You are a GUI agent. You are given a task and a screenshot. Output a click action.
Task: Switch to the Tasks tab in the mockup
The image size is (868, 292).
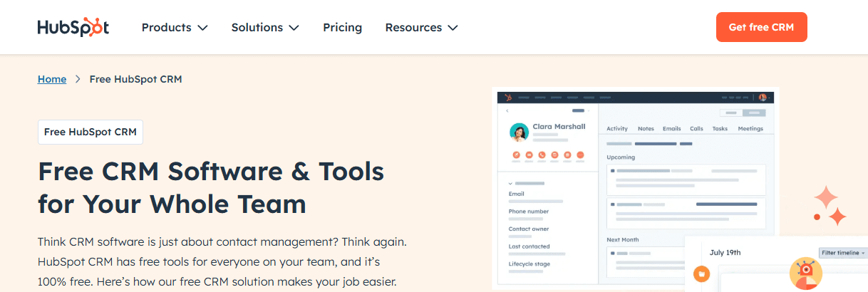pos(720,129)
